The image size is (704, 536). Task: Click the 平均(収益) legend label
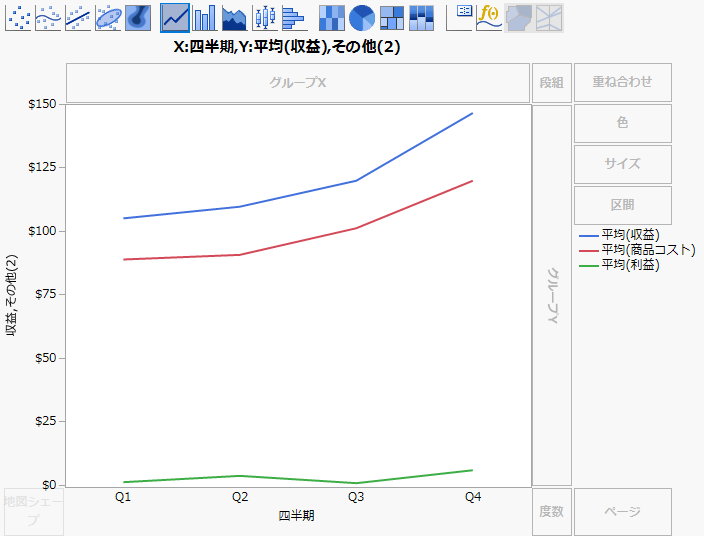tap(630, 235)
